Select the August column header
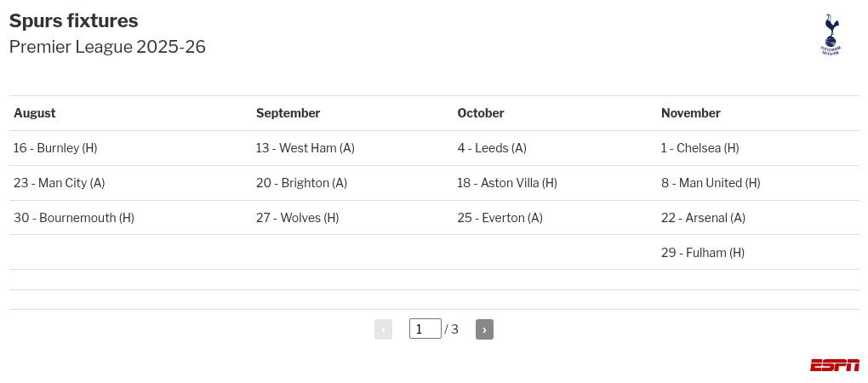The width and height of the screenshot is (868, 383). [35, 113]
